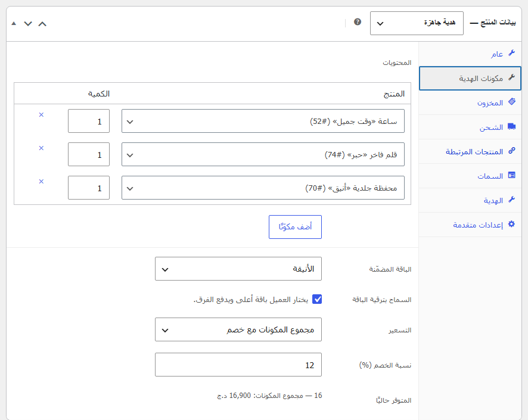Open the product type dropdown هدية جاهزة

coord(417,23)
